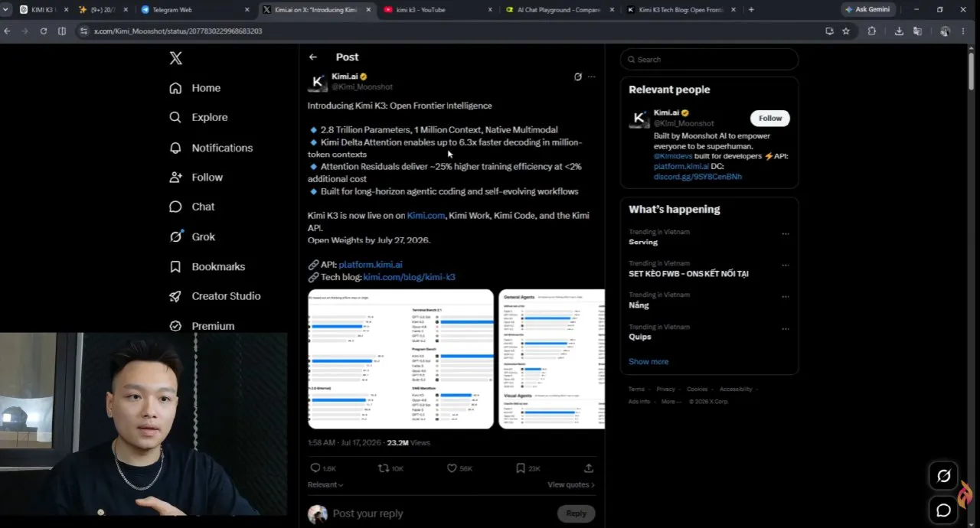
Task: Open Notifications in the sidebar
Action: pyautogui.click(x=211, y=148)
